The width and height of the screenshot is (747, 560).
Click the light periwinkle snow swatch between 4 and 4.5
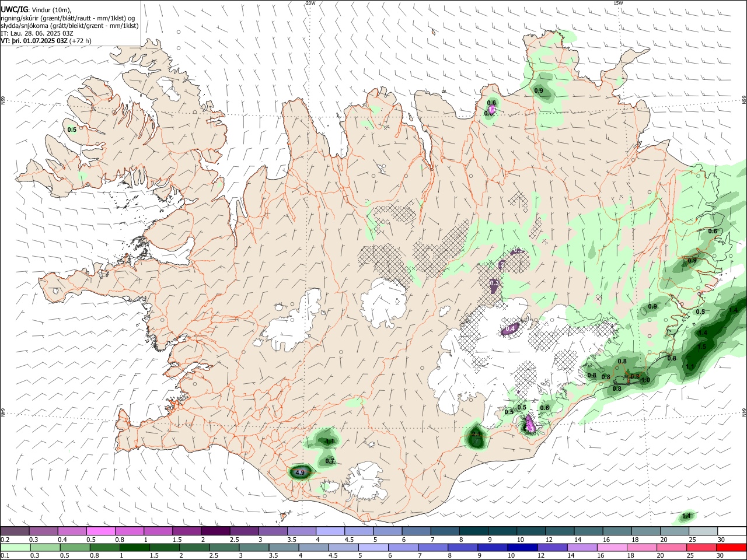point(330,531)
